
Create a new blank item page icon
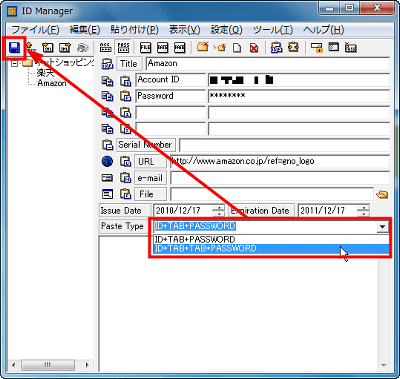tap(237, 48)
